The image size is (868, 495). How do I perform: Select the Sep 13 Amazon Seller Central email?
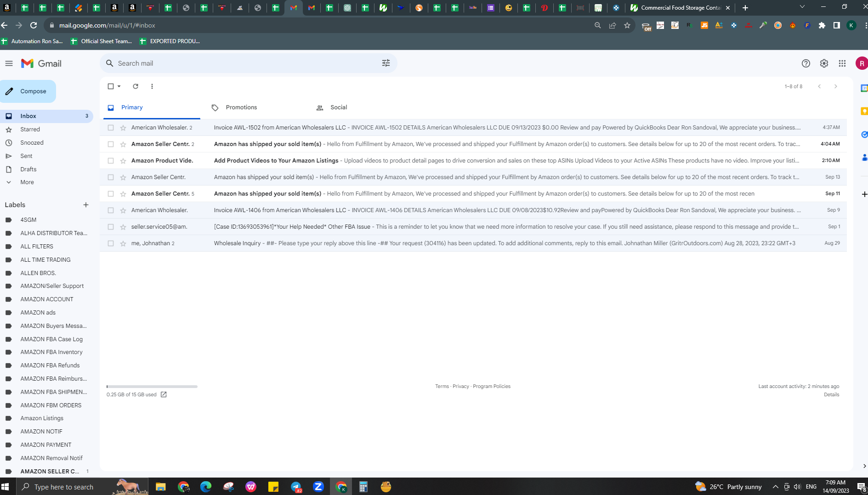click(x=111, y=177)
